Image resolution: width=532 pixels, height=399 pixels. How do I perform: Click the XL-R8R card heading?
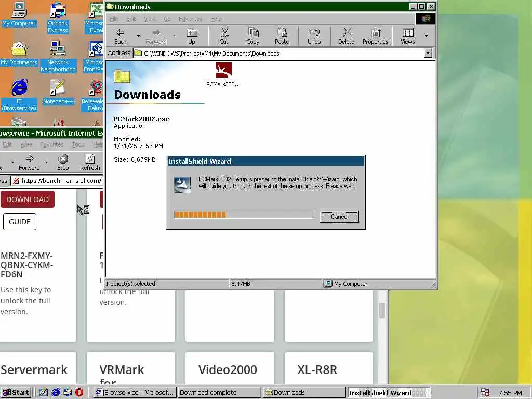[317, 369]
